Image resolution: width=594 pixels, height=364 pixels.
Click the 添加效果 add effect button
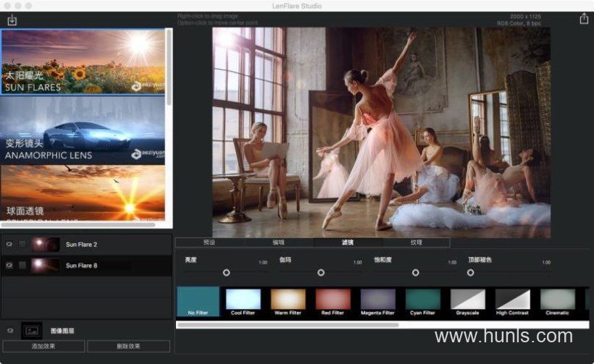[43, 346]
